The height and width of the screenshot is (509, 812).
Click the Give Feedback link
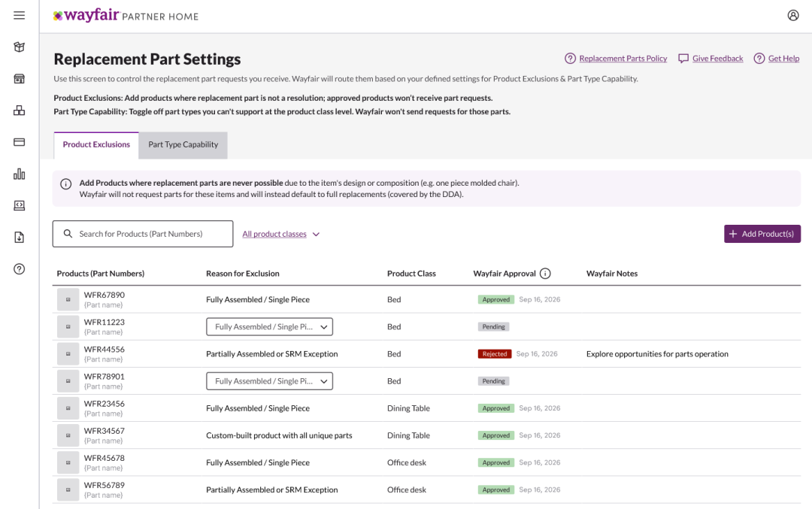[x=717, y=59]
